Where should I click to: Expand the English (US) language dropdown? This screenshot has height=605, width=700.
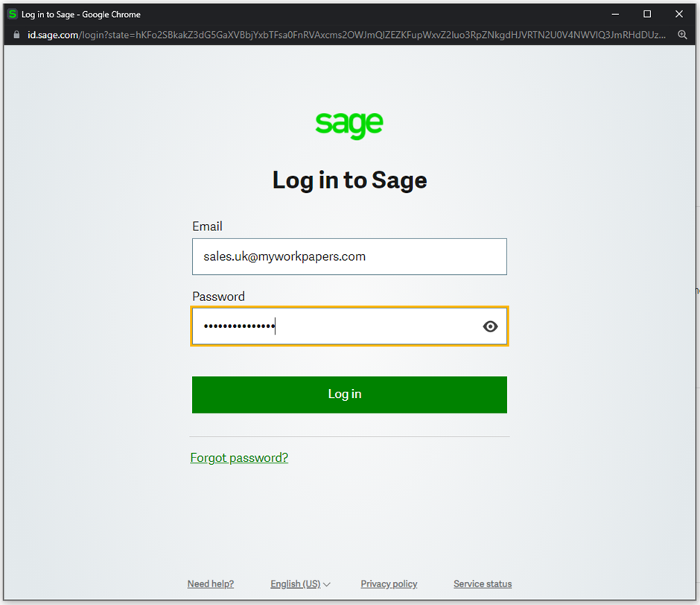(x=300, y=584)
